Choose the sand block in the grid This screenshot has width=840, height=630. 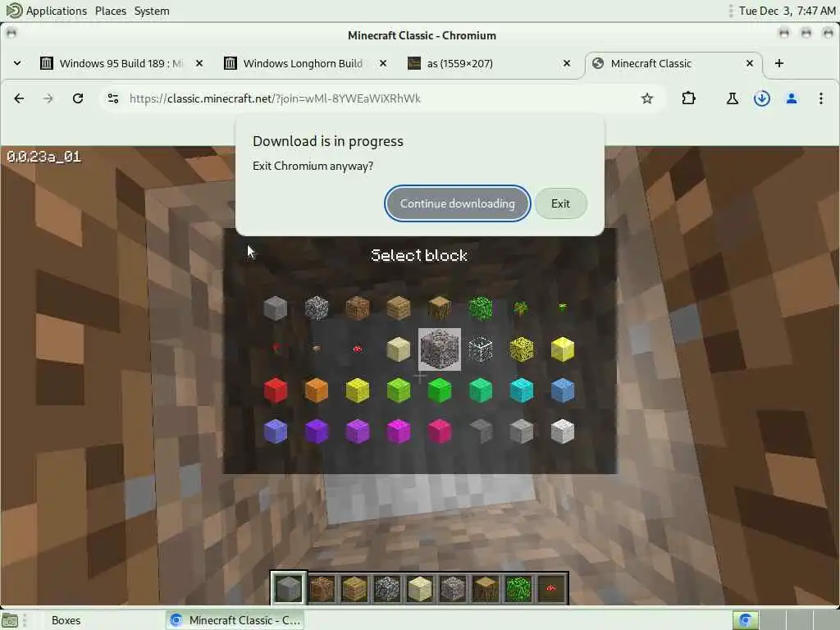[x=398, y=349]
